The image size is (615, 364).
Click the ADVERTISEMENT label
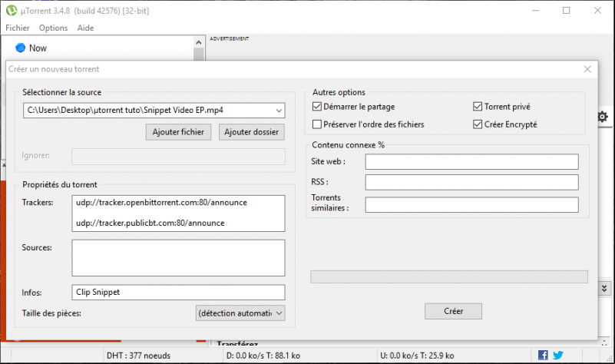(229, 38)
